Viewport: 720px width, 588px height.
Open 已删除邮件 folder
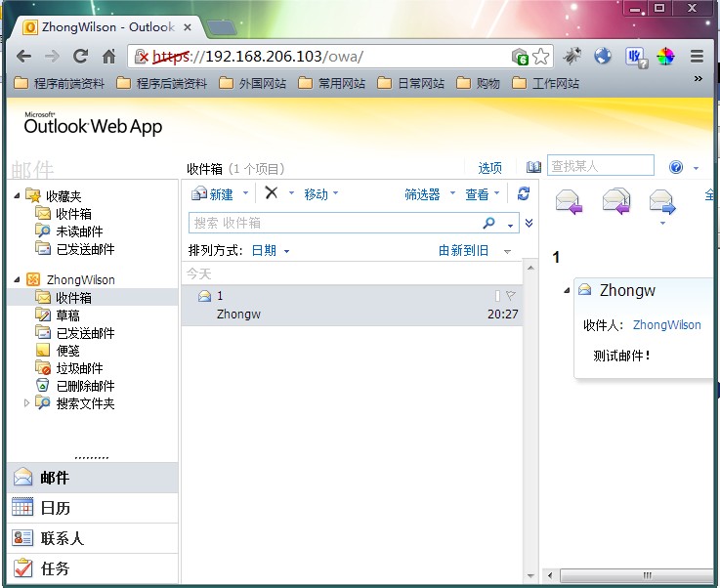[x=85, y=386]
